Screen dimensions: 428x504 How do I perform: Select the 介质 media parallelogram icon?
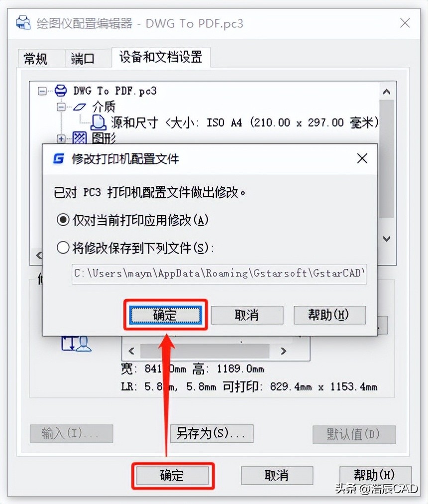click(79, 107)
